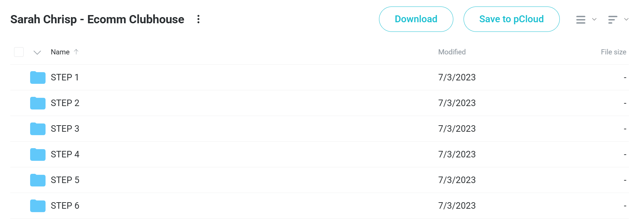Expand the selection chevron next to checkbox
Viewport: 644px width, 220px height.
pyautogui.click(x=37, y=52)
